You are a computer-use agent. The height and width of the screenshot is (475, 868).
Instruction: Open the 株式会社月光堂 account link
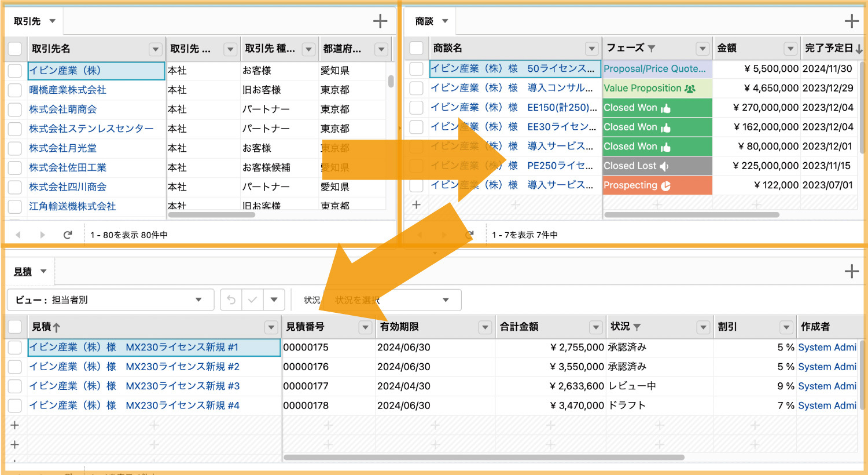point(63,148)
